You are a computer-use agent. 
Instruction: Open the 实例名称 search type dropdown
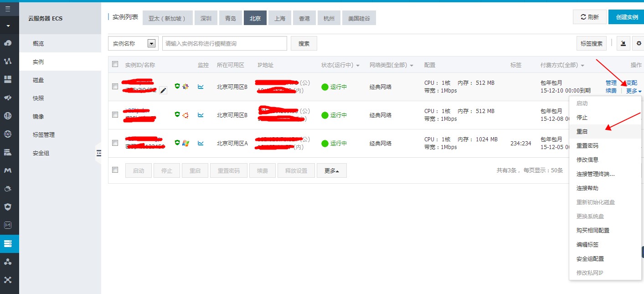pyautogui.click(x=152, y=43)
